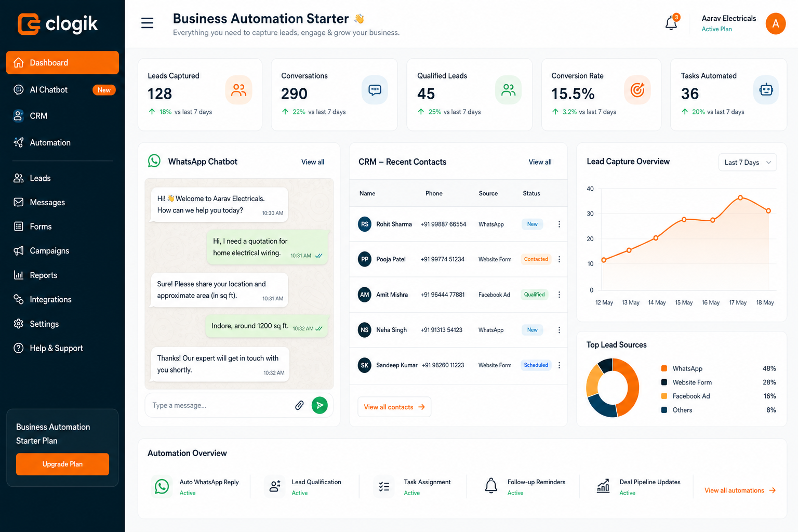Click the dark Website Form legend swatch

[664, 382]
